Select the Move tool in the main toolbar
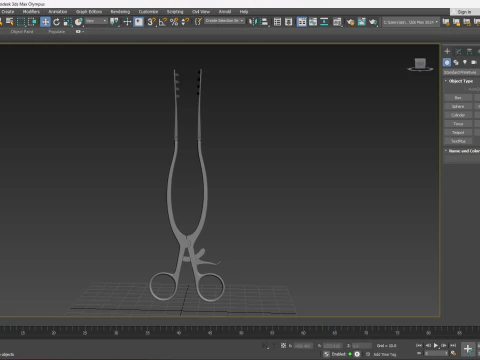 point(45,22)
